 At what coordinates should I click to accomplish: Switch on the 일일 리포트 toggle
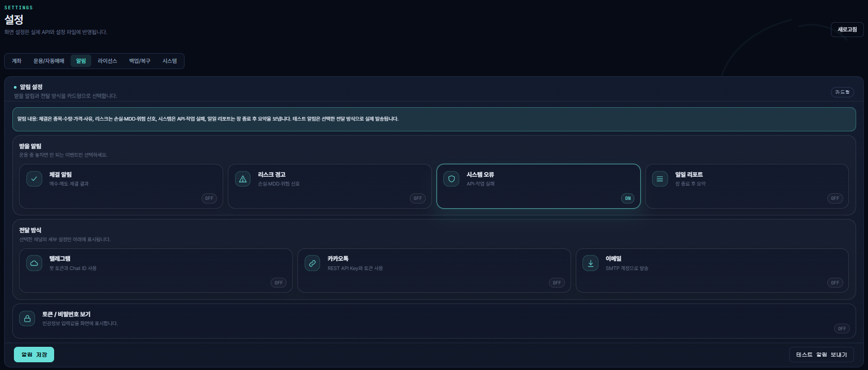(x=835, y=198)
